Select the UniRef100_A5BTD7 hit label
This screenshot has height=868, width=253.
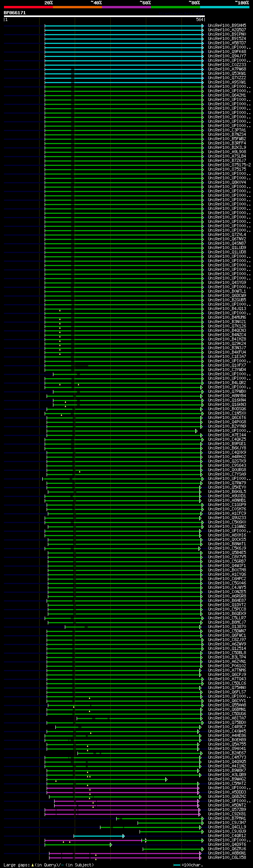pos(227,43)
